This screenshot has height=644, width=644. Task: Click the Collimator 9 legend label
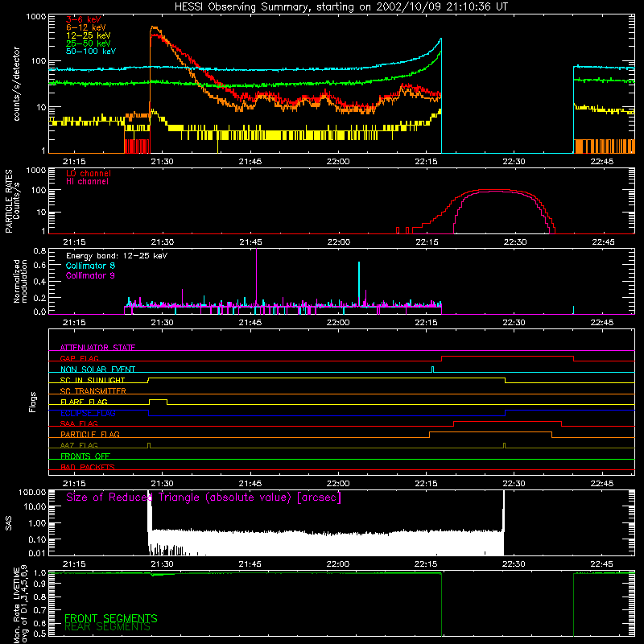click(90, 275)
